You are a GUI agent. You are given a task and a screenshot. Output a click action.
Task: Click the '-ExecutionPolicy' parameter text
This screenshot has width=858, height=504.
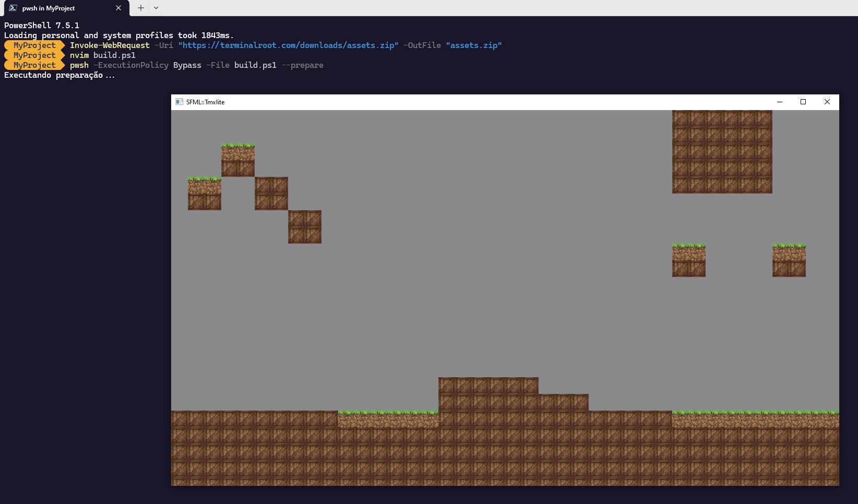coord(131,65)
